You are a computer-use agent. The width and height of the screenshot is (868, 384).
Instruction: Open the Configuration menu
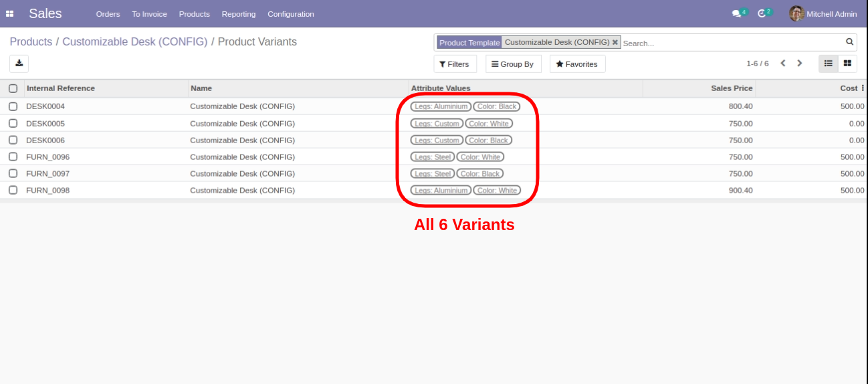[x=290, y=14]
